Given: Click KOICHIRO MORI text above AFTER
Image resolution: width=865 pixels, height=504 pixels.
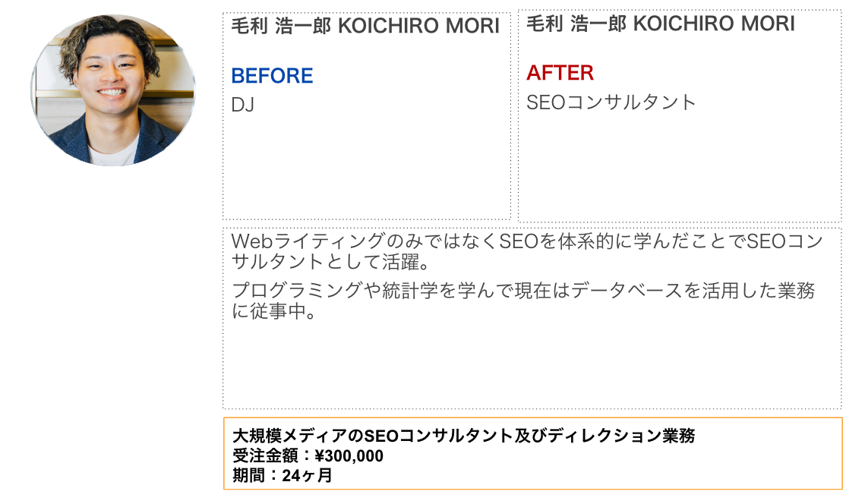Looking at the screenshot, I should click(x=714, y=24).
